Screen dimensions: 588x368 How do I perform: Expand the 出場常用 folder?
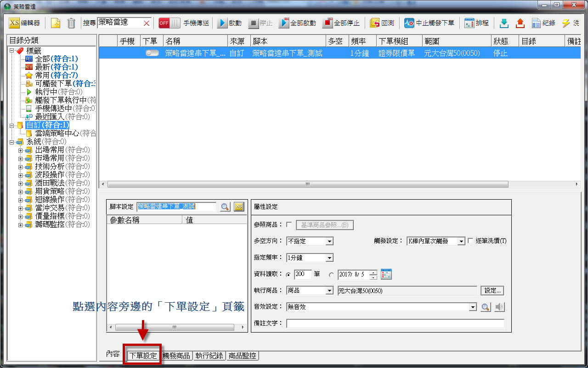[20, 150]
